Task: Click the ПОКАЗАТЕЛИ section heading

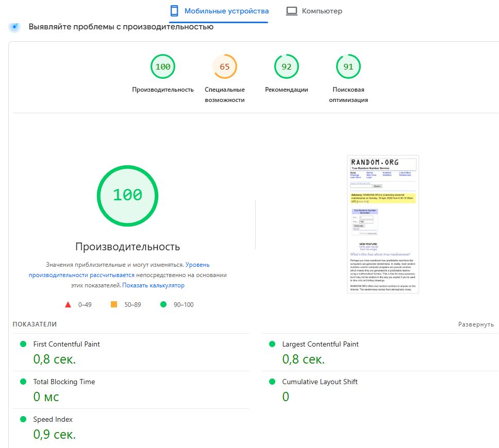Action: 35,324
